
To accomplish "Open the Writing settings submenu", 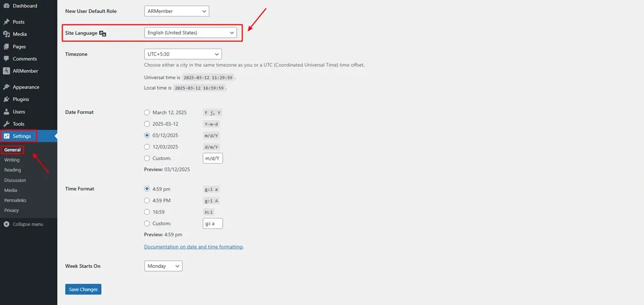I will (x=12, y=160).
